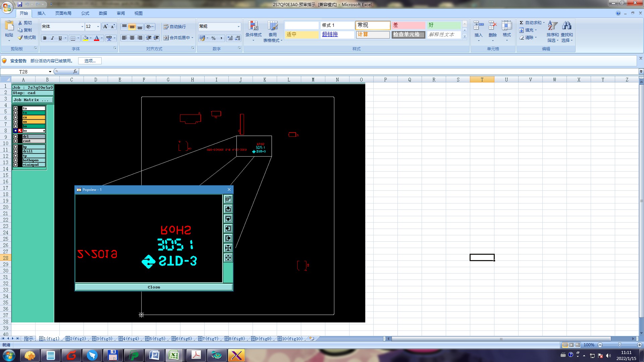Apply bold formatting button

tap(45, 38)
